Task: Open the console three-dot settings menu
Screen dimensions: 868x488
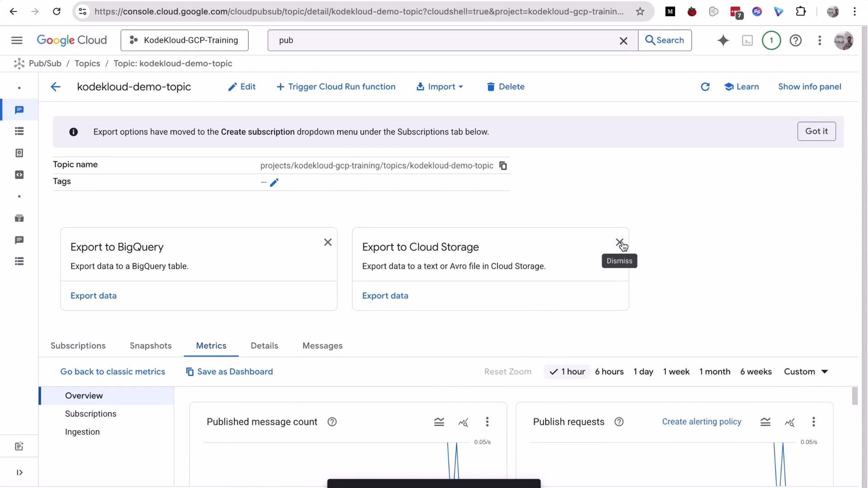Action: [819, 40]
